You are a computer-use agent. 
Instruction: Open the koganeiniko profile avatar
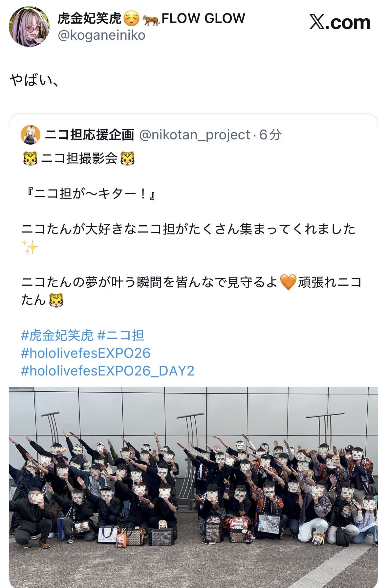point(30,26)
